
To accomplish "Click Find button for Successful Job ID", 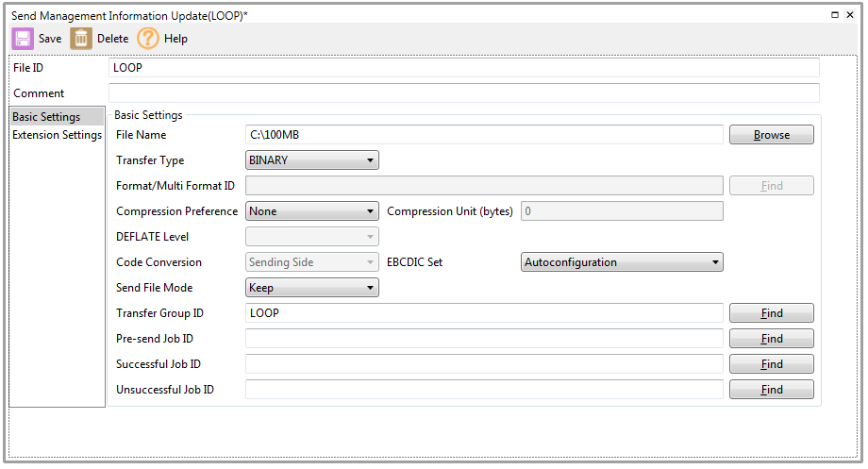I will [771, 364].
